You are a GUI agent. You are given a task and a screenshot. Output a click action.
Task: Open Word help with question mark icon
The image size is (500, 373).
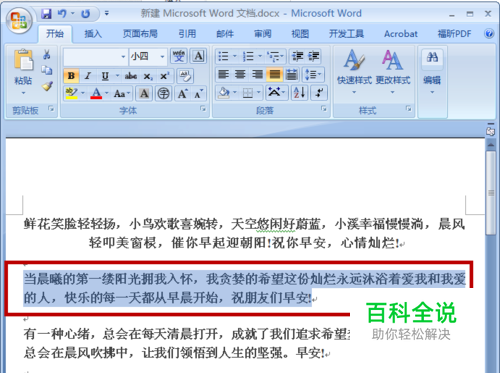(x=489, y=34)
